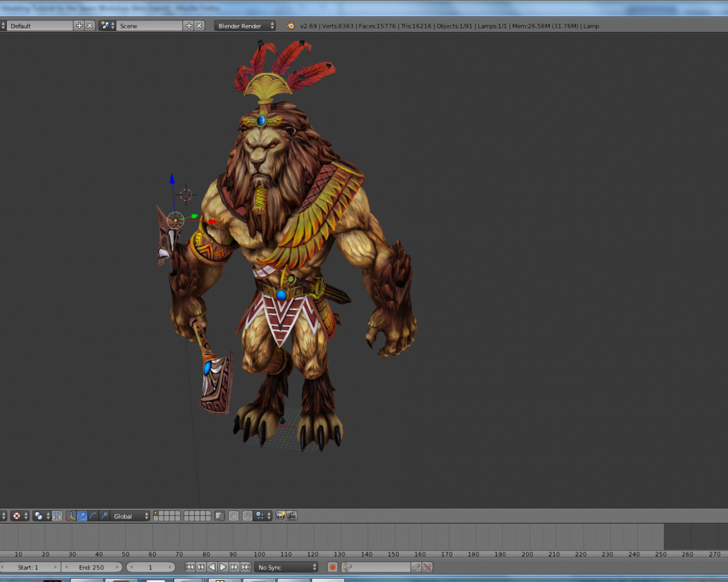Click the Tris:16216 statistic text

tap(416, 26)
